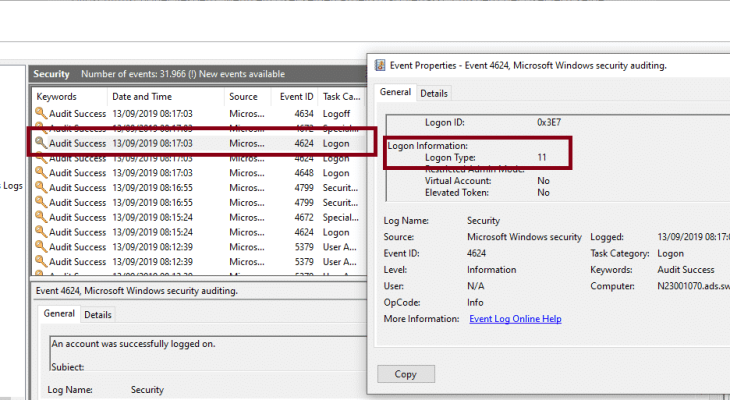Click the Task Category column header
This screenshot has width=730, height=400.
pyautogui.click(x=342, y=97)
